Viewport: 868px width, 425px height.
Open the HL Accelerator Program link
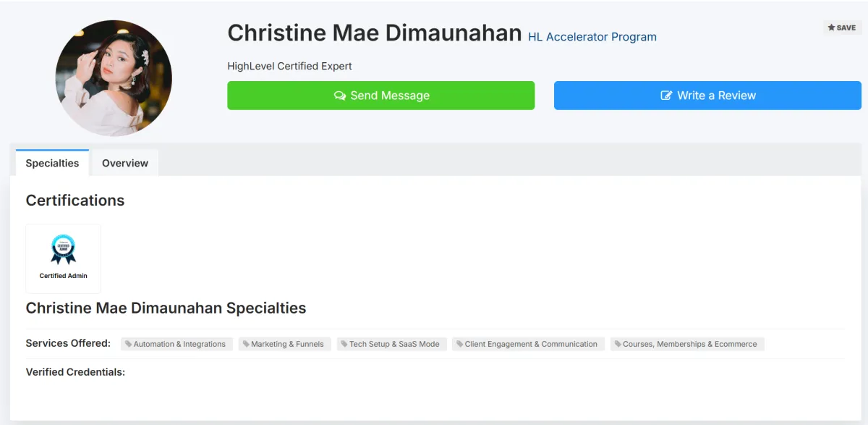(x=592, y=37)
